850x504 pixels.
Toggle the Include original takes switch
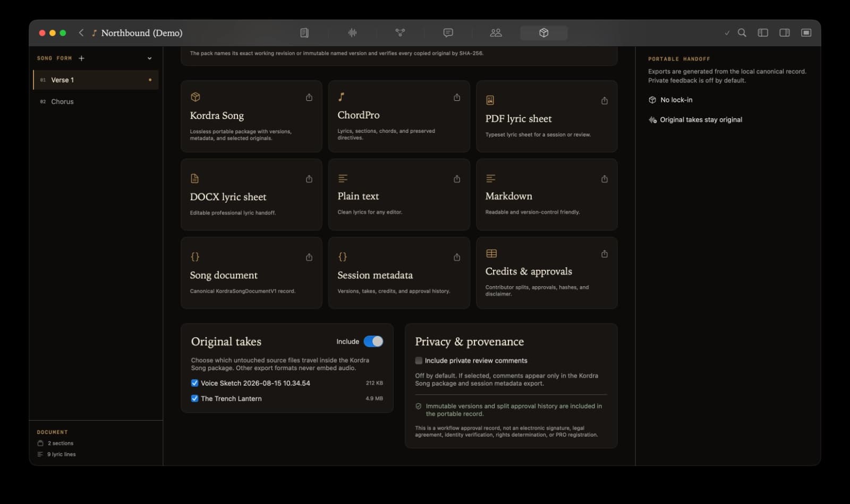373,341
